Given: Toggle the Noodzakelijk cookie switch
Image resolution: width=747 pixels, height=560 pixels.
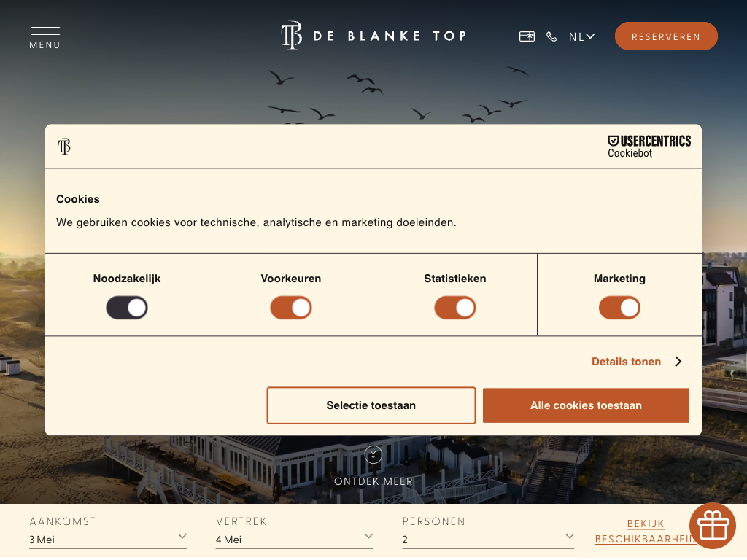Looking at the screenshot, I should [x=127, y=308].
